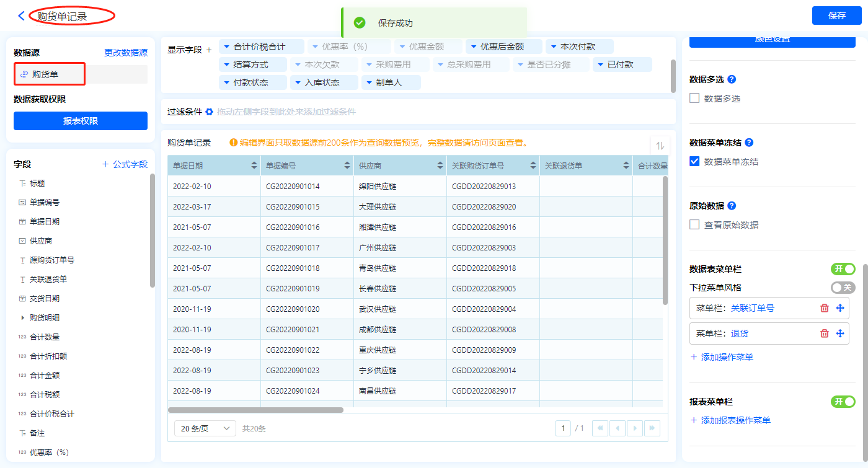The width and height of the screenshot is (868, 468).
Task: Enable the 数据多选 checkbox
Action: tap(694, 98)
